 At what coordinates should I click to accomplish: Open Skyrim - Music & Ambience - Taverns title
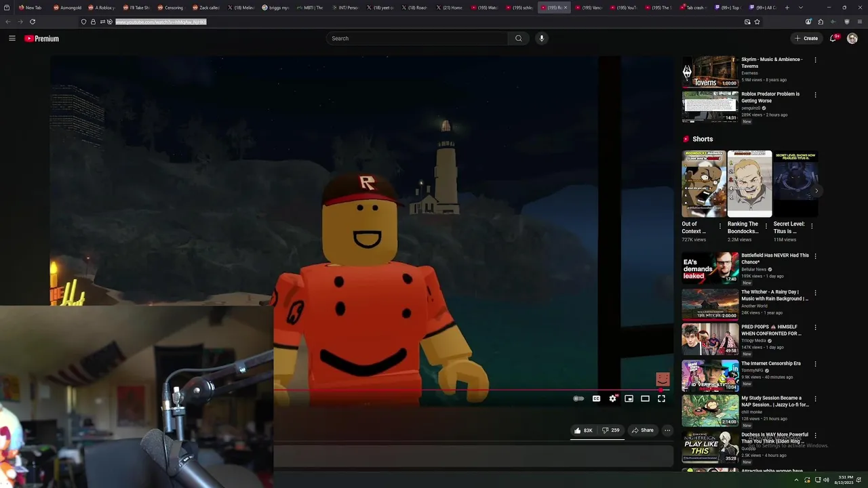click(x=772, y=63)
